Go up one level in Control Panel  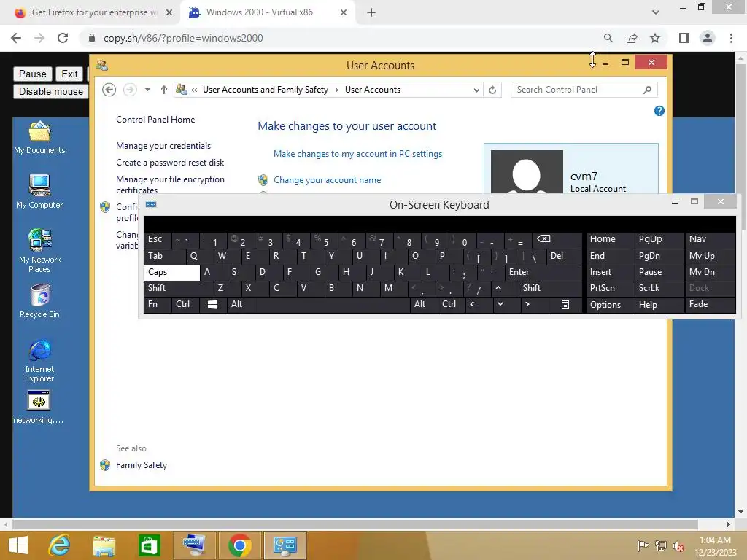coord(164,90)
